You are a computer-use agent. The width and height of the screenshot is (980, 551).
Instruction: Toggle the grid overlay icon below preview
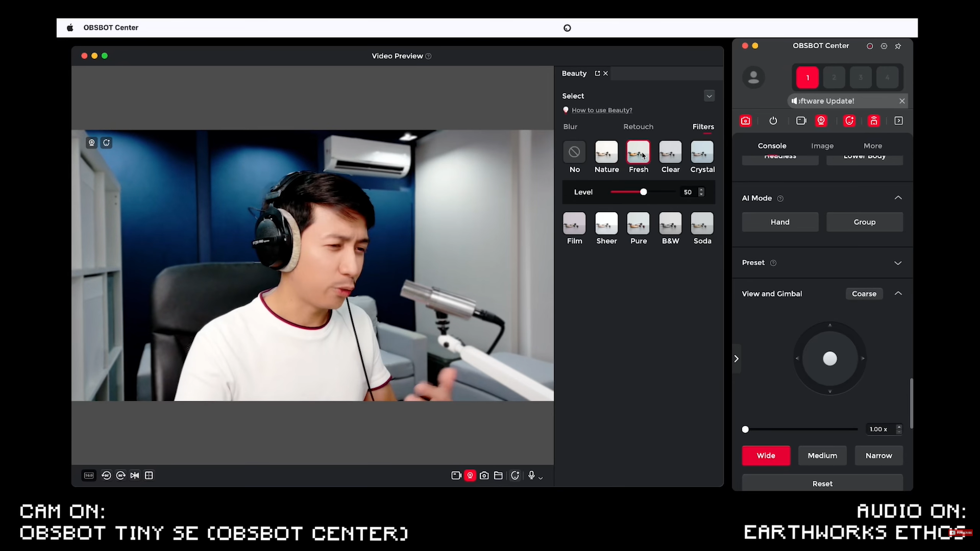click(149, 475)
